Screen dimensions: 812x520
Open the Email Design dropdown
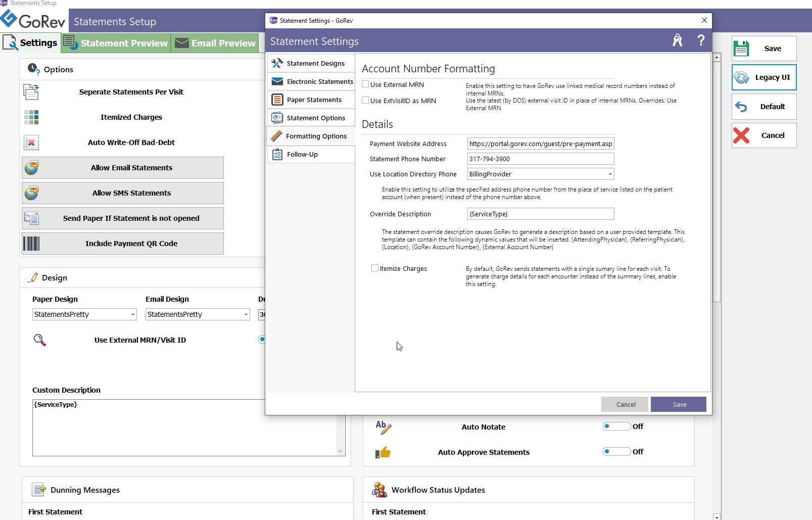click(x=246, y=314)
